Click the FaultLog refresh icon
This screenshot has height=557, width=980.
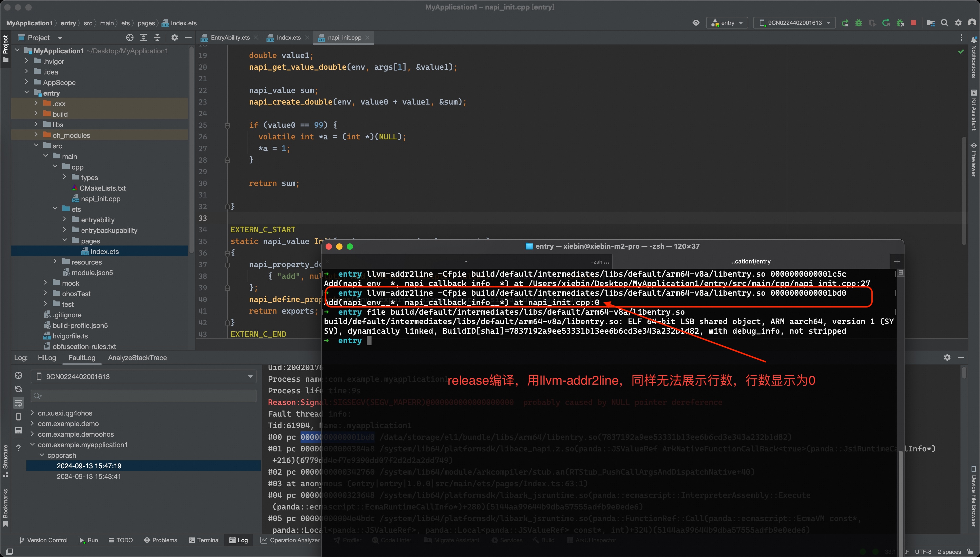point(18,389)
